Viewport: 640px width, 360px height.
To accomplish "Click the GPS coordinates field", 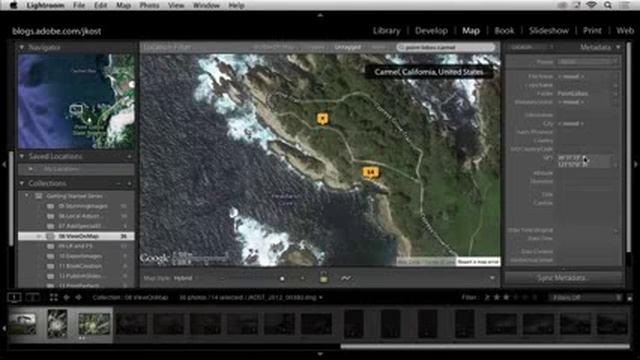I will 584,161.
